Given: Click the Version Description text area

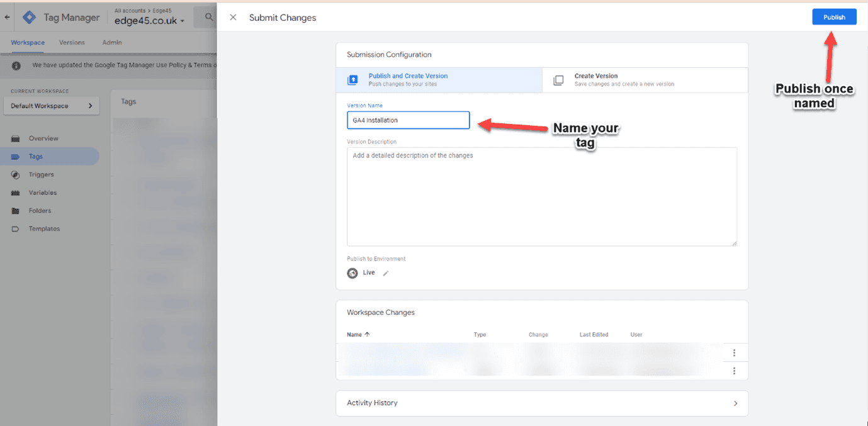Looking at the screenshot, I should pos(541,196).
